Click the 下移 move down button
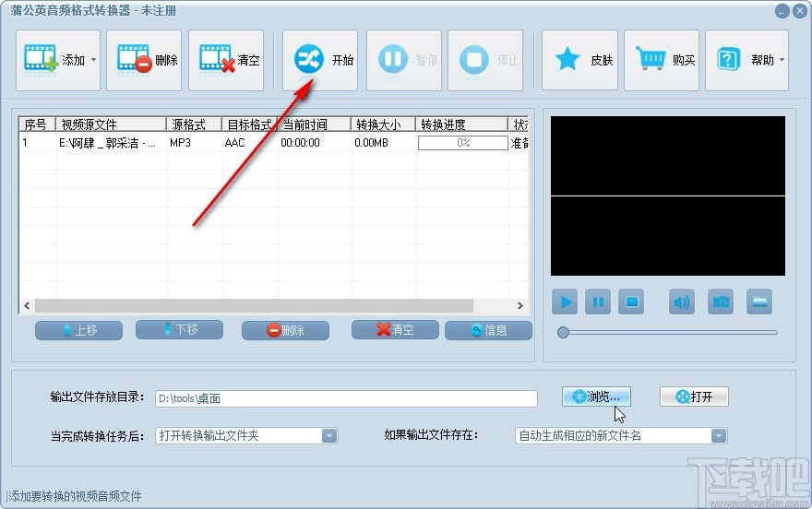The height and width of the screenshot is (509, 812). pyautogui.click(x=179, y=329)
